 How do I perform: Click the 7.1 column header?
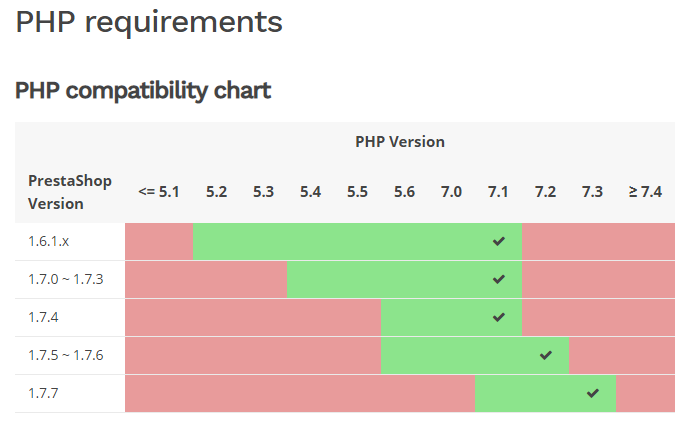click(498, 192)
